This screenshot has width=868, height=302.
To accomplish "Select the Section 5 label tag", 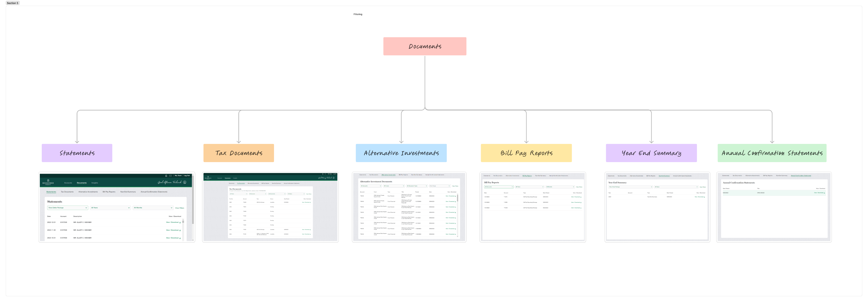I will pyautogui.click(x=13, y=3).
